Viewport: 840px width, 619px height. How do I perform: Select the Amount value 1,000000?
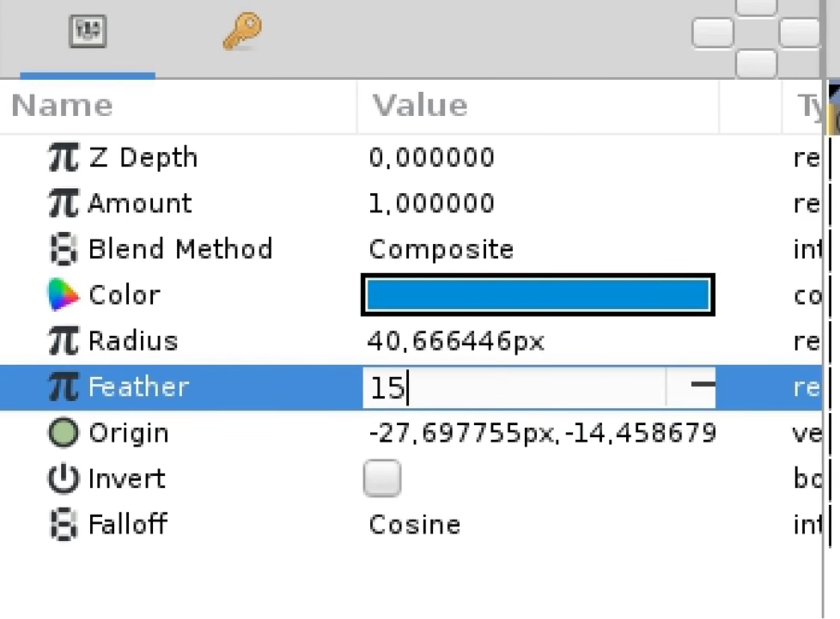click(431, 203)
